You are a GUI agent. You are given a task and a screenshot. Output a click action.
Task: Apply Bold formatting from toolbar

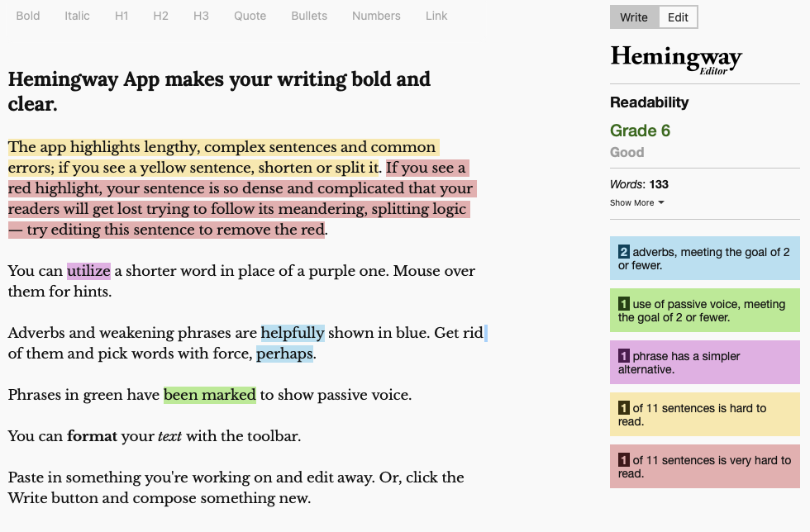[x=28, y=16]
